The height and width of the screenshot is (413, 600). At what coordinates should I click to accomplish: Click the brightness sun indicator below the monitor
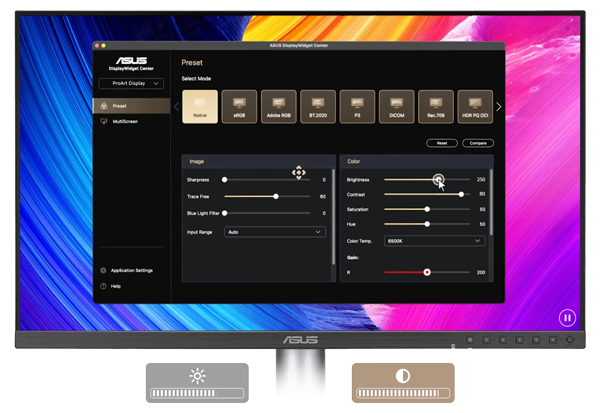click(197, 383)
